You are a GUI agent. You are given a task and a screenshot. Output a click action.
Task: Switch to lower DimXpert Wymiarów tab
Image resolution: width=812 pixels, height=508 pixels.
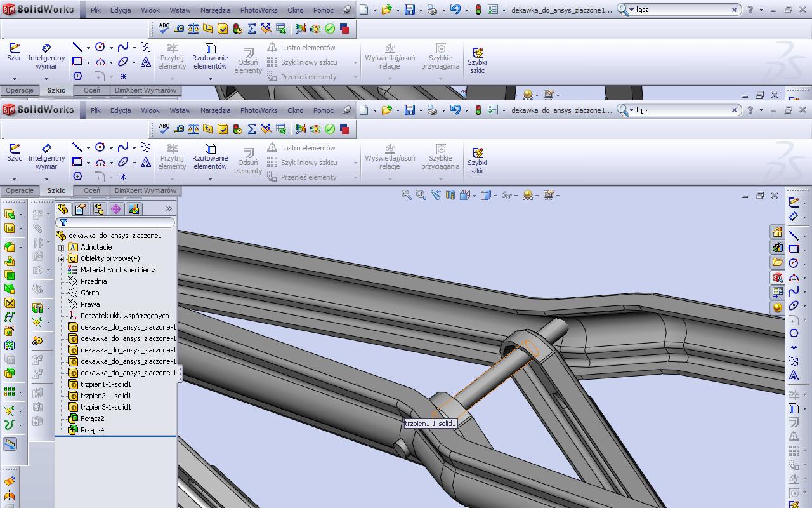pos(145,190)
